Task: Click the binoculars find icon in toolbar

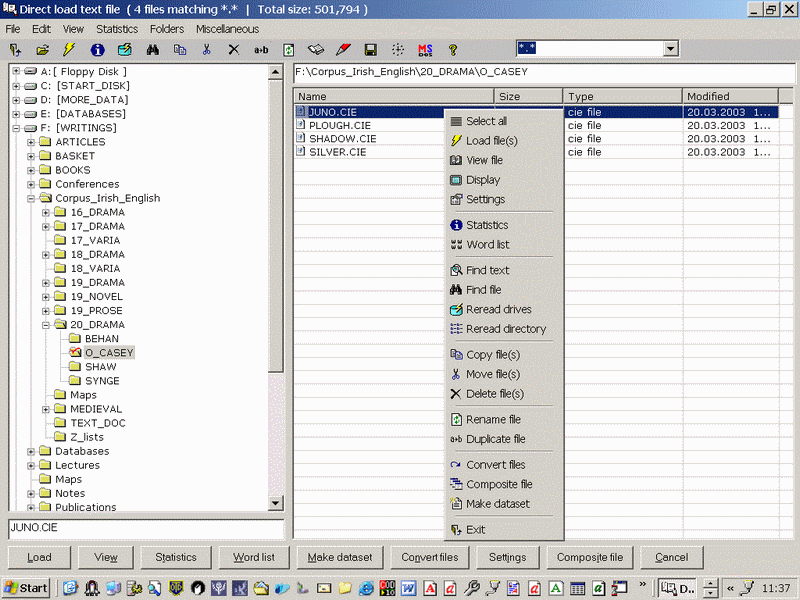Action: (153, 49)
